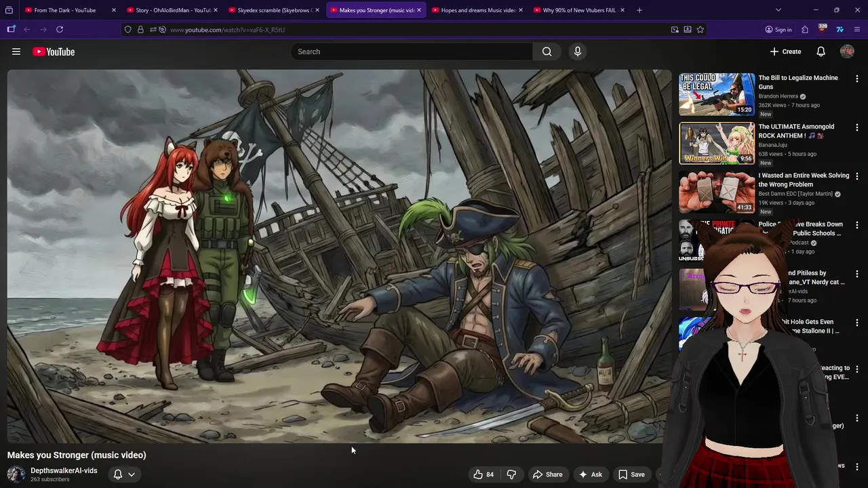Open DepthswalkerAI-vids channel name link

[64, 470]
